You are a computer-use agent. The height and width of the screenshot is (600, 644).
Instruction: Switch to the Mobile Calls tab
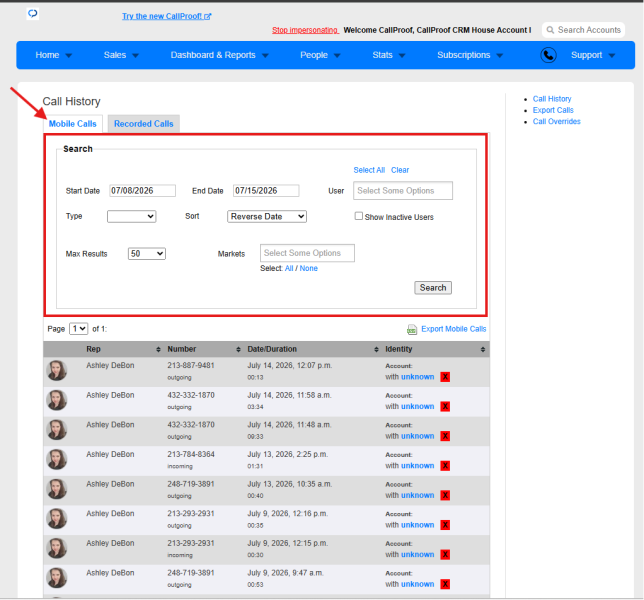(73, 124)
